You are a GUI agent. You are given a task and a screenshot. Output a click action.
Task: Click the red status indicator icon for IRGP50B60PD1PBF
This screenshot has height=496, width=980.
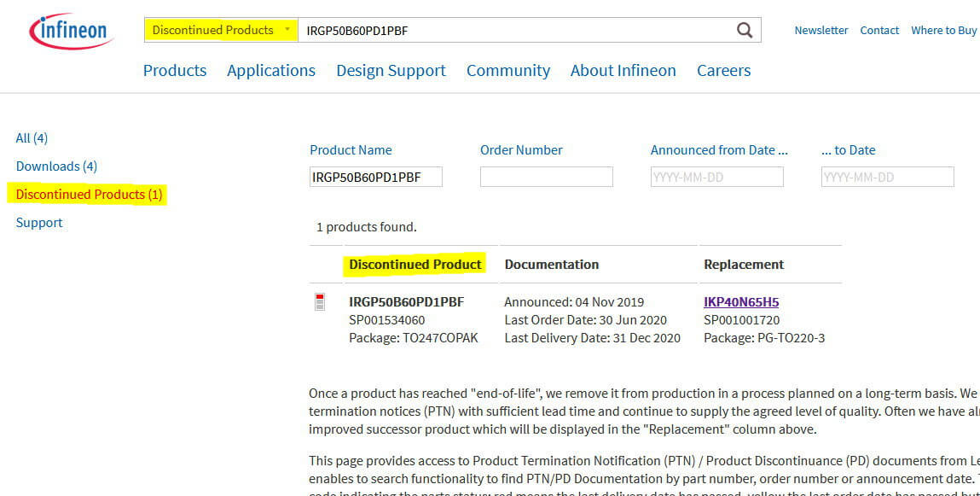coord(319,302)
